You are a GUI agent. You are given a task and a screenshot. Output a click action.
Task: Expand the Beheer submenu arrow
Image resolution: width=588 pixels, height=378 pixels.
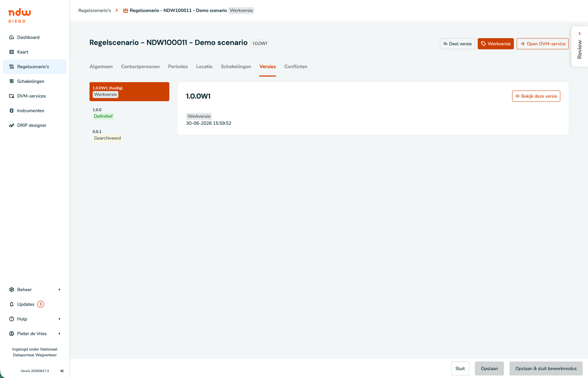(59, 290)
